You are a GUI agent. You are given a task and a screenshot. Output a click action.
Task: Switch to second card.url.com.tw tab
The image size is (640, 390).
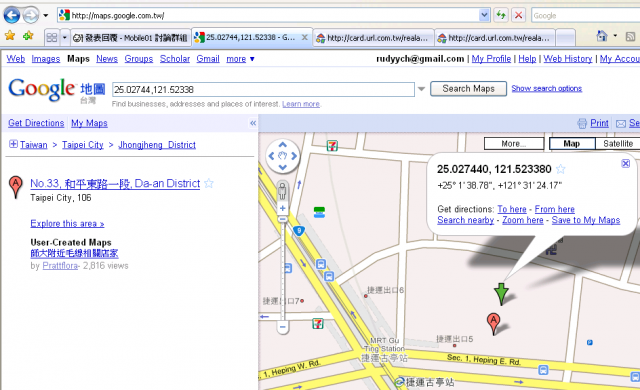pos(495,38)
